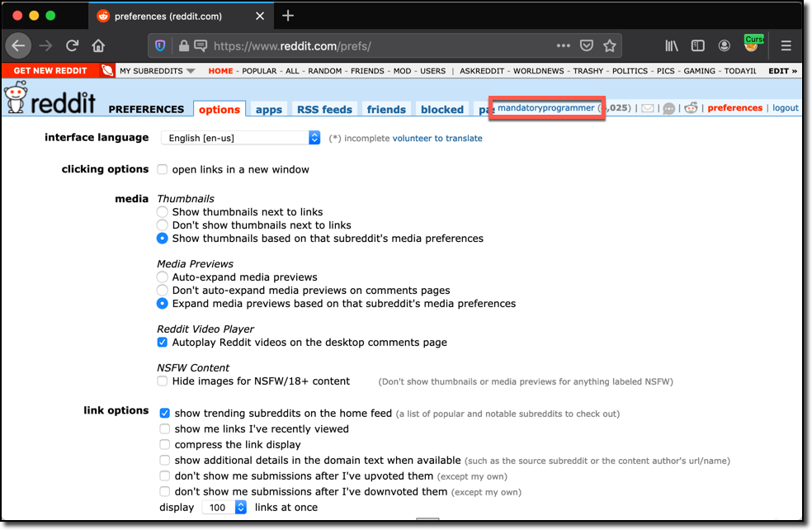Viewport: 812px width, 530px height.
Task: Open the GAMING subreddit link
Action: click(x=699, y=71)
